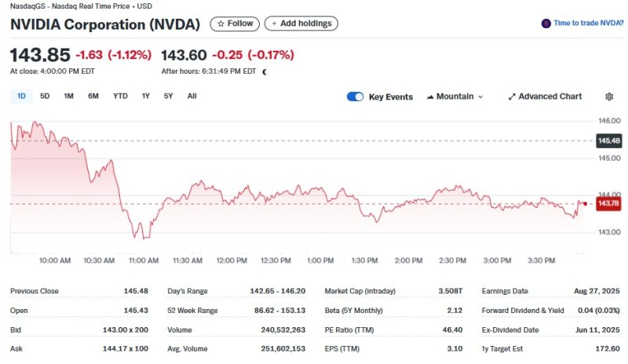Screen dimensions: 628x364
Task: Click the Advanced Chart expand arrows icon
Action: [x=512, y=96]
